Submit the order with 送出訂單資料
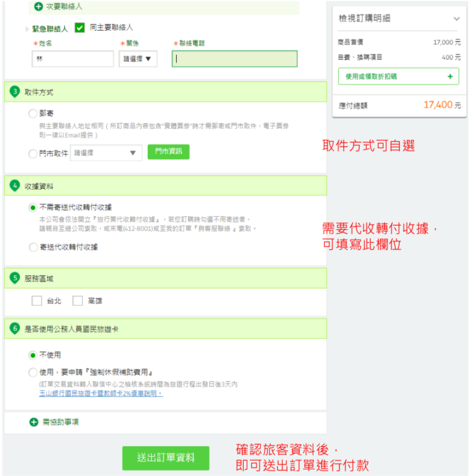The width and height of the screenshot is (472, 476). point(166,458)
